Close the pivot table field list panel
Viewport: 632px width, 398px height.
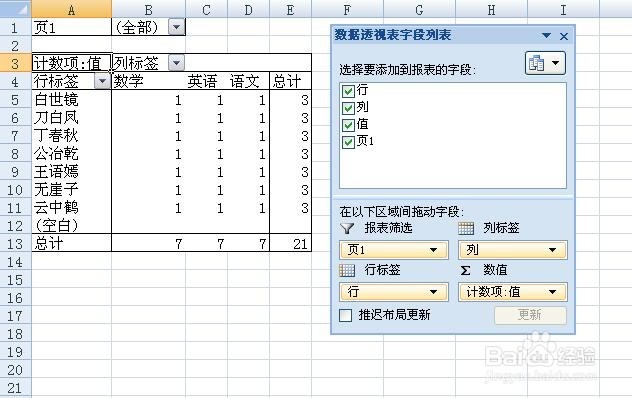coord(564,36)
